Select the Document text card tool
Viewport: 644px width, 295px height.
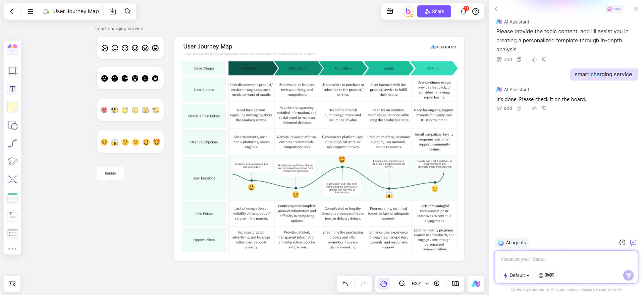click(12, 216)
